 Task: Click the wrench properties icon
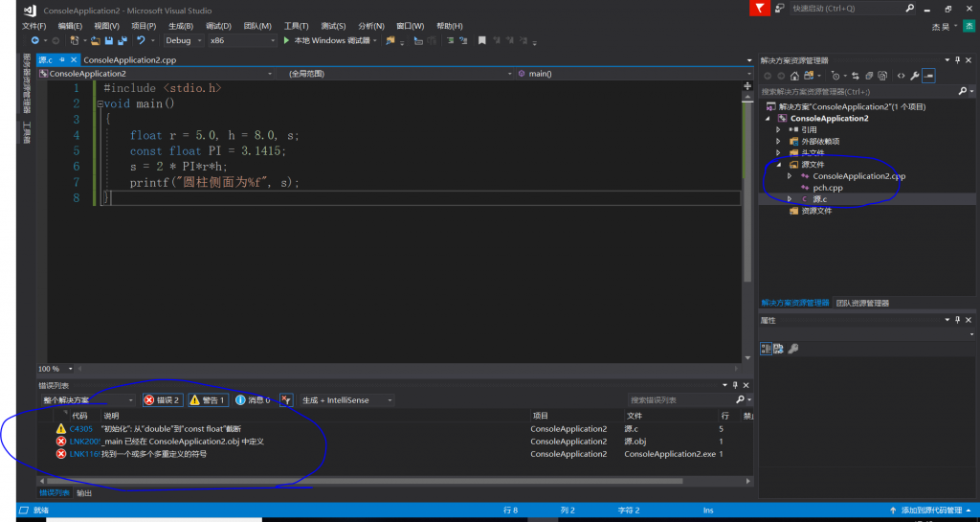(914, 76)
